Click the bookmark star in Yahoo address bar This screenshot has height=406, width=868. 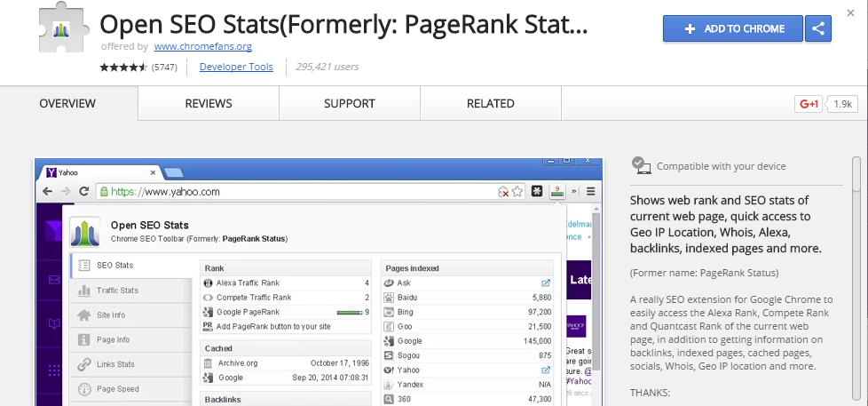click(x=517, y=191)
